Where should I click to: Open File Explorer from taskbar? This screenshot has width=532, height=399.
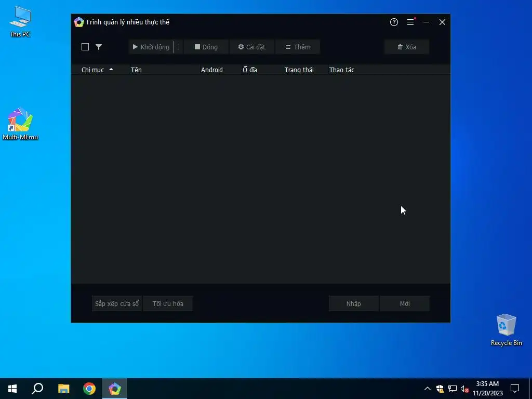(63, 389)
